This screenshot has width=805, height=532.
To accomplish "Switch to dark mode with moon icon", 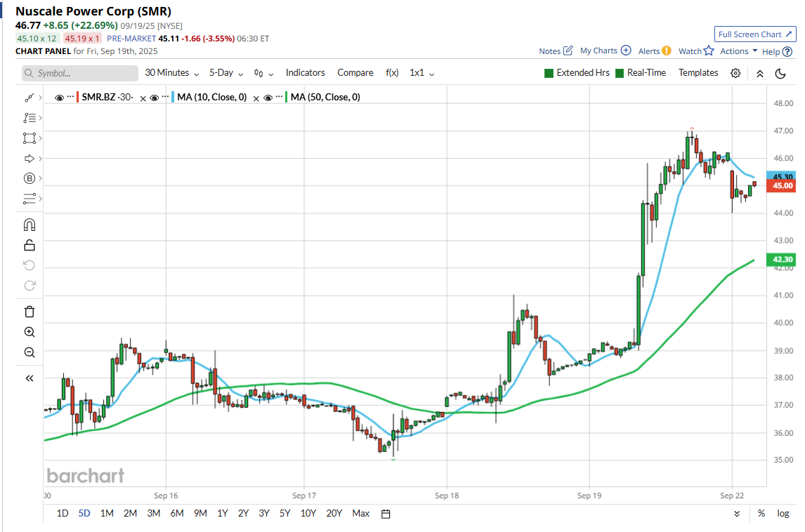I will [780, 73].
